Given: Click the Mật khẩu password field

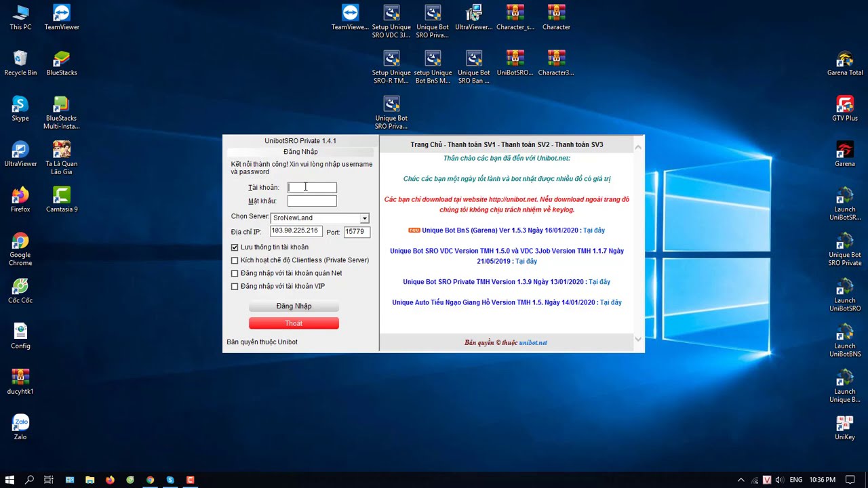Looking at the screenshot, I should pyautogui.click(x=312, y=201).
